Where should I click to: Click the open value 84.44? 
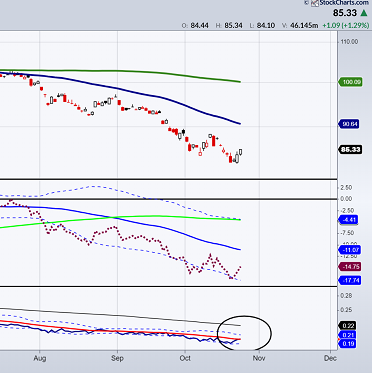pyautogui.click(x=200, y=25)
